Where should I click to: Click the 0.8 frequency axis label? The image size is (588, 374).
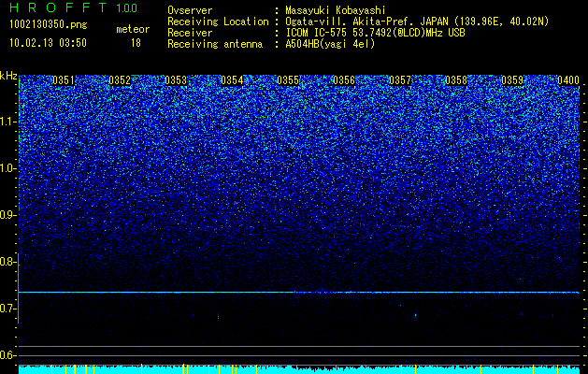click(x=8, y=262)
